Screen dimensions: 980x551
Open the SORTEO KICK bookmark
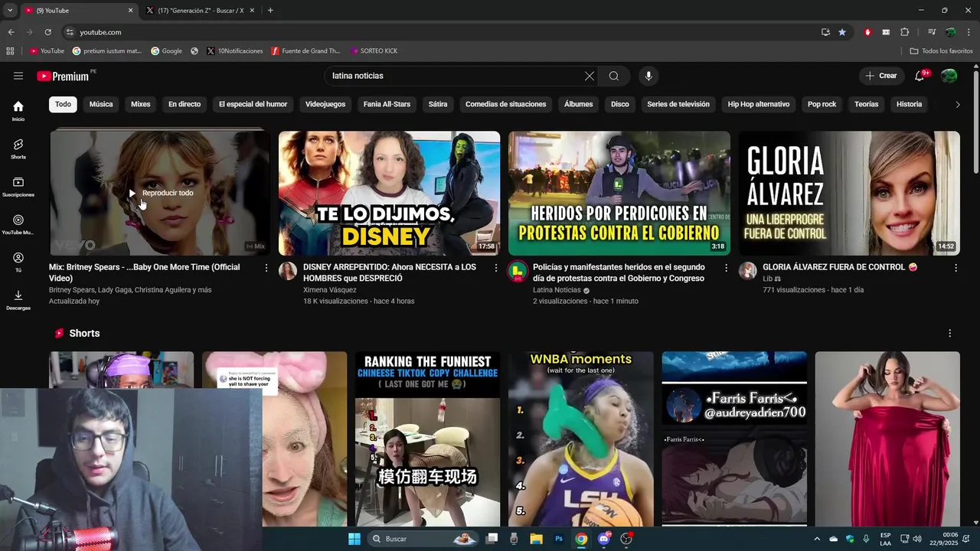click(x=374, y=51)
